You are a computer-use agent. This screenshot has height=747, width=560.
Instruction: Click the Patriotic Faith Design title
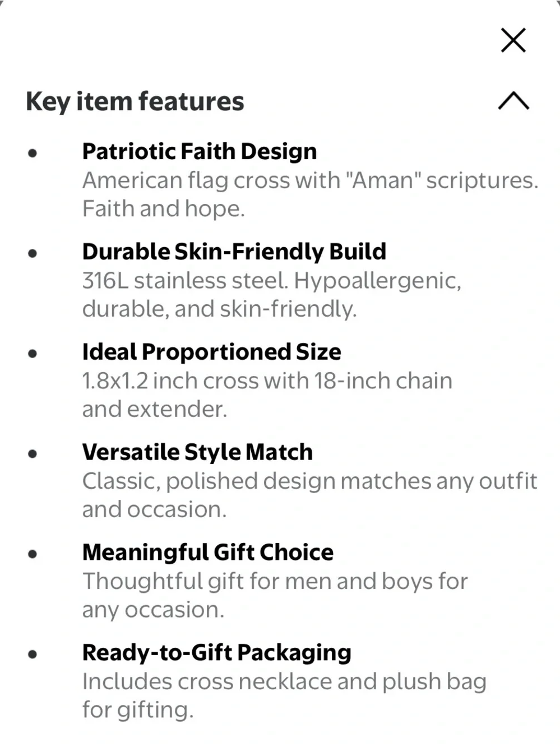click(200, 151)
